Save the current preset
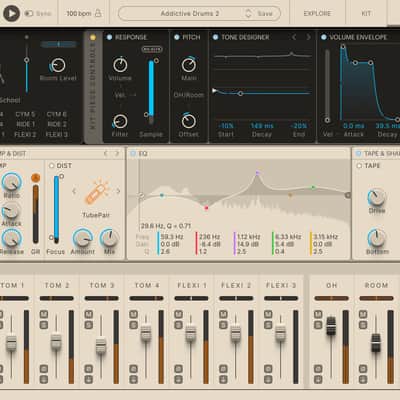The image size is (400, 400). pos(265,13)
